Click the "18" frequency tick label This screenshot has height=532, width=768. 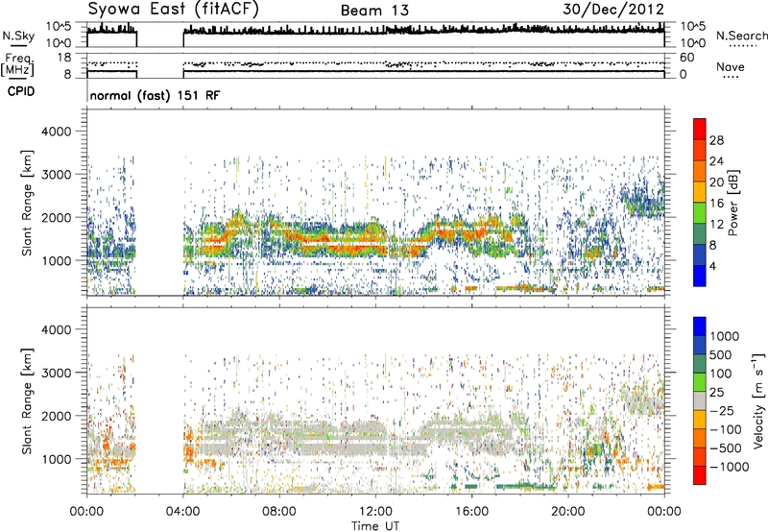pos(64,58)
